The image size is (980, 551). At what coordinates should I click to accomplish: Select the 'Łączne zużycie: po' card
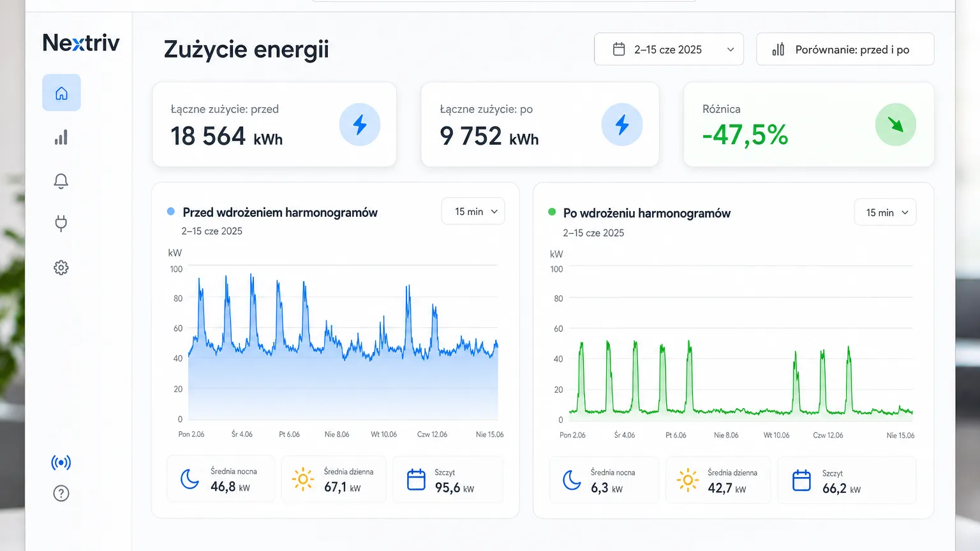tap(540, 124)
